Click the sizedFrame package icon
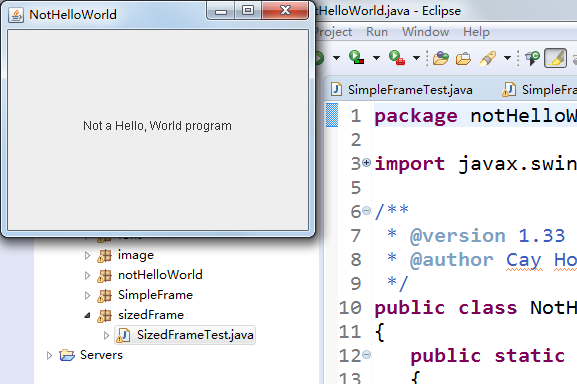Viewport: 577px width, 384px height. point(105,316)
